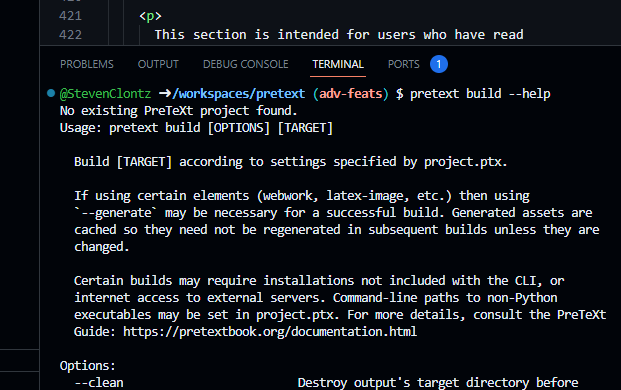Click the <p> tag on line 421
Image resolution: width=621 pixels, height=390 pixels.
150,16
